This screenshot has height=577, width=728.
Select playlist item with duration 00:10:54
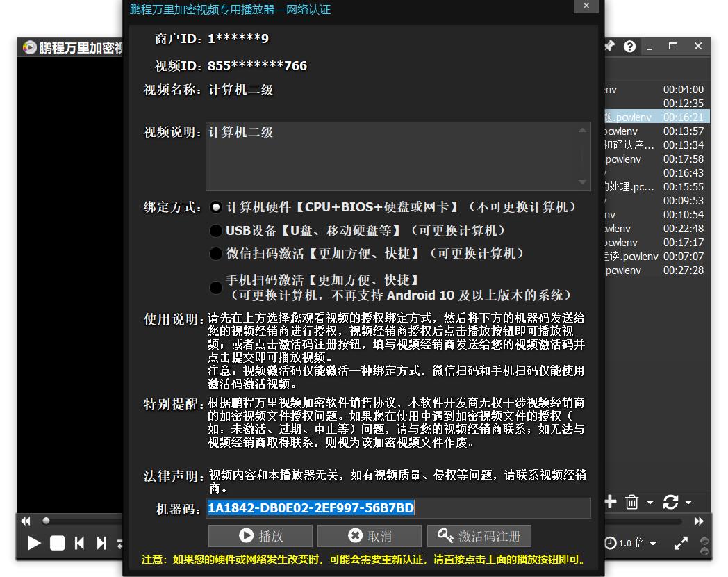point(656,215)
